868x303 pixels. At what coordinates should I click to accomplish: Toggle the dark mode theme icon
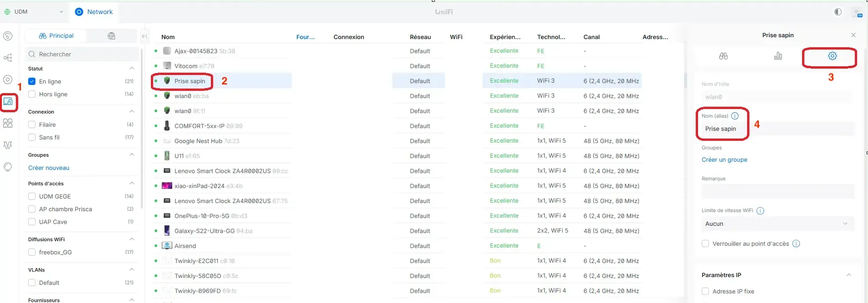click(838, 12)
